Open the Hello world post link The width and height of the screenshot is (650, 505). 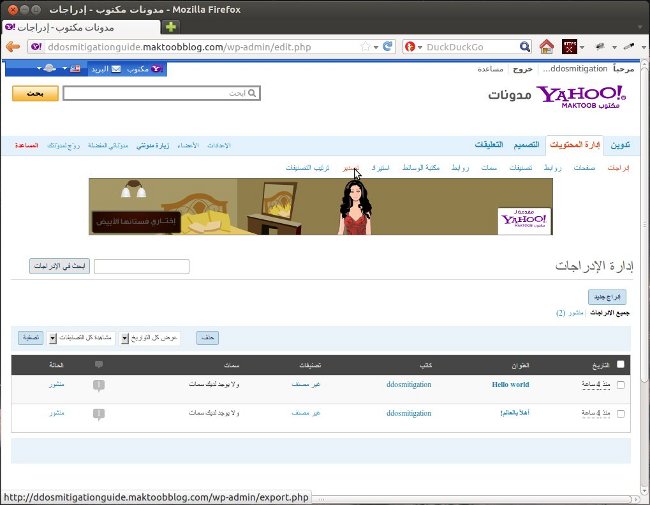[x=510, y=384]
